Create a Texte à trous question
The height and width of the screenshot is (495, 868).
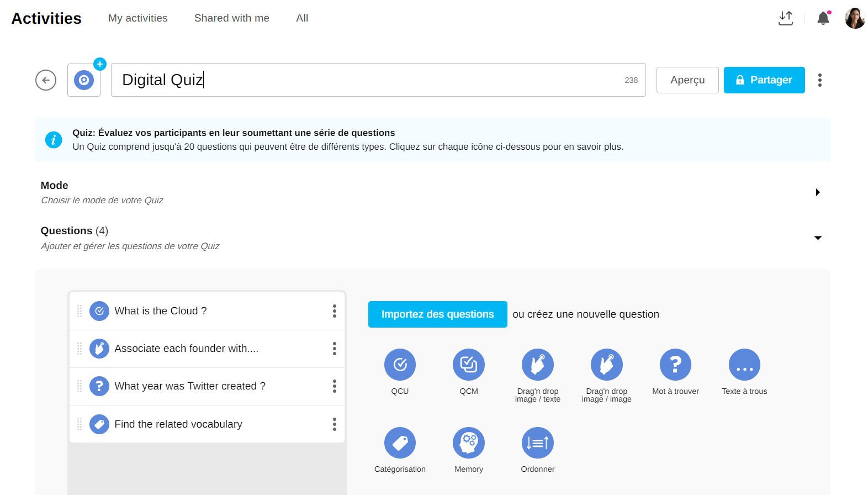tap(744, 365)
